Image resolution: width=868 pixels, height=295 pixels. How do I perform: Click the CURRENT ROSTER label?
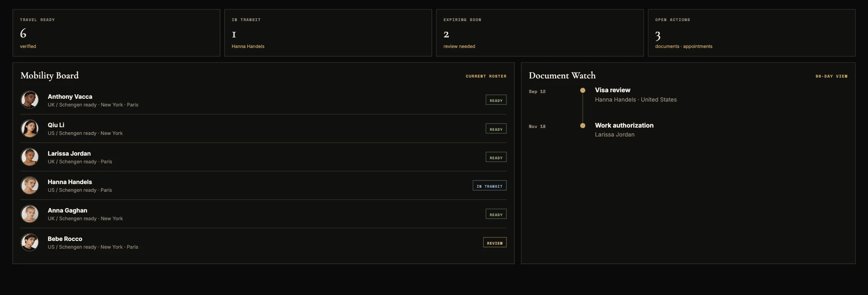pos(486,76)
